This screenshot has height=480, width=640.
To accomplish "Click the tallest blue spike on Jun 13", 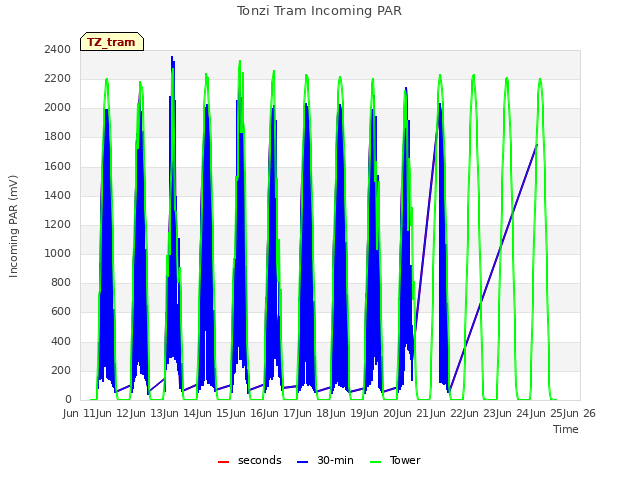I will pyautogui.click(x=172, y=58).
